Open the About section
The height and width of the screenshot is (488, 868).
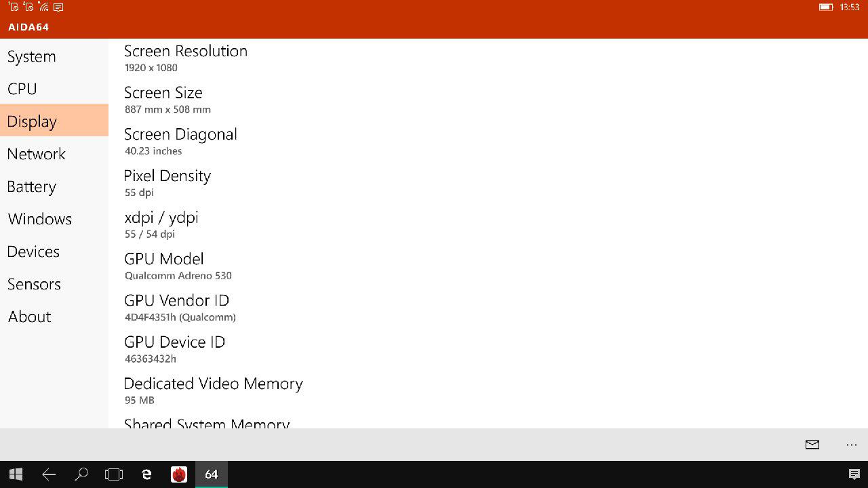click(x=54, y=317)
